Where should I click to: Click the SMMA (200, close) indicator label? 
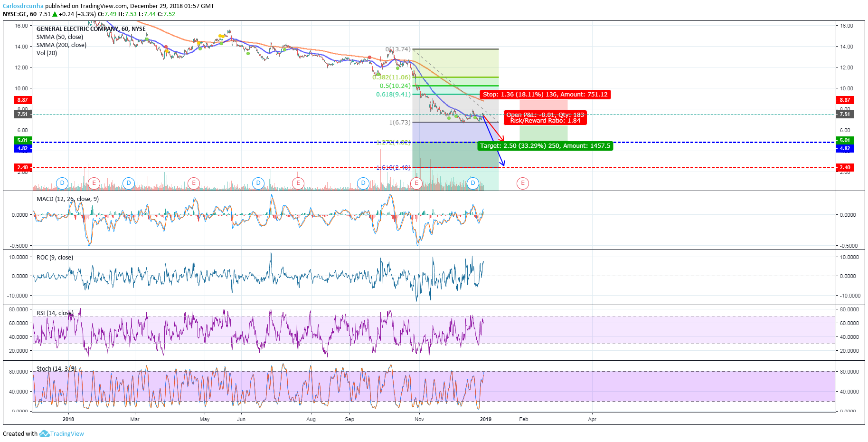pos(61,45)
